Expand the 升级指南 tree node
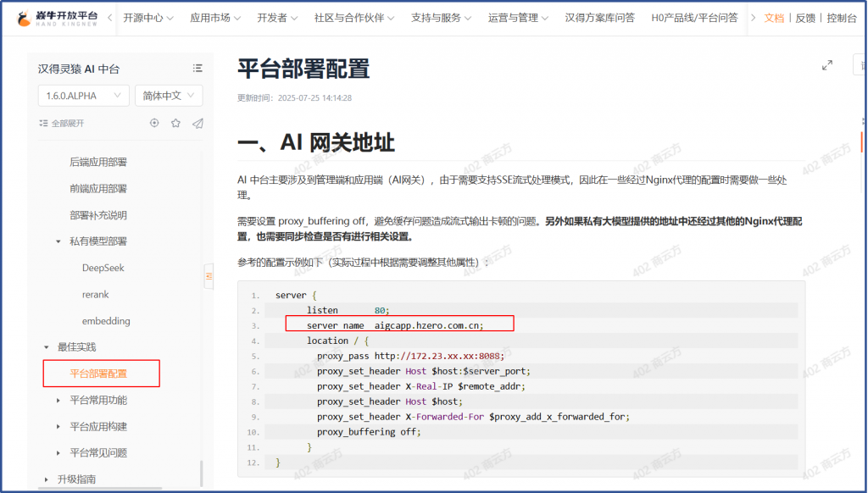This screenshot has width=868, height=493. (47, 479)
